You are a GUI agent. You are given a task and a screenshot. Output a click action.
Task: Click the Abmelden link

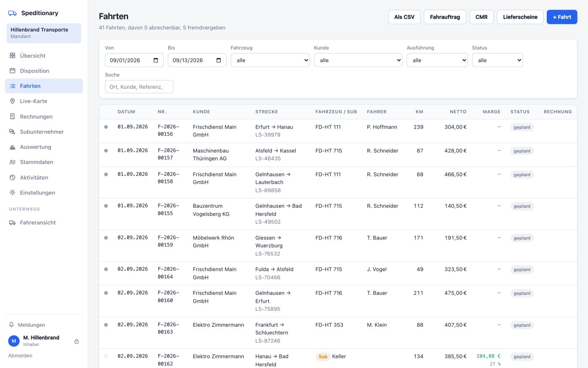[20, 355]
